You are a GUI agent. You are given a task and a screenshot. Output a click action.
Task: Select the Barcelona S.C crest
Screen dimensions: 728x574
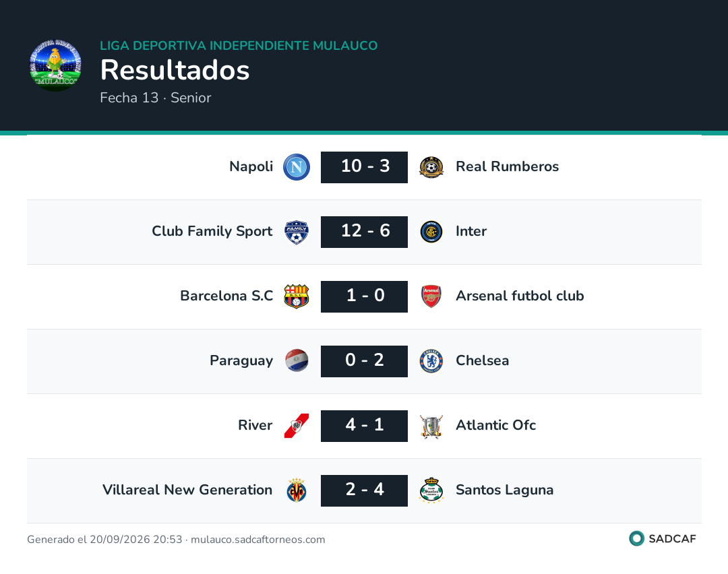[297, 296]
